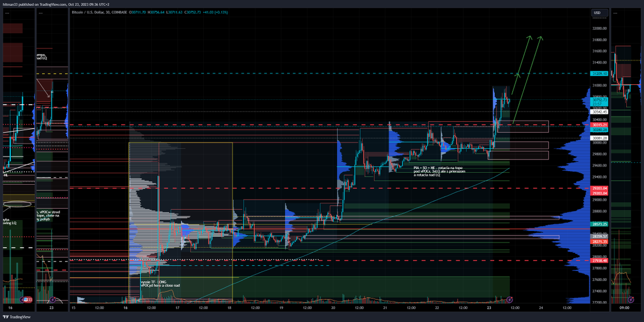Image resolution: width=644 pixels, height=322 pixels.
Task: Select the 31209.10 cyan price label
Action: (x=599, y=74)
